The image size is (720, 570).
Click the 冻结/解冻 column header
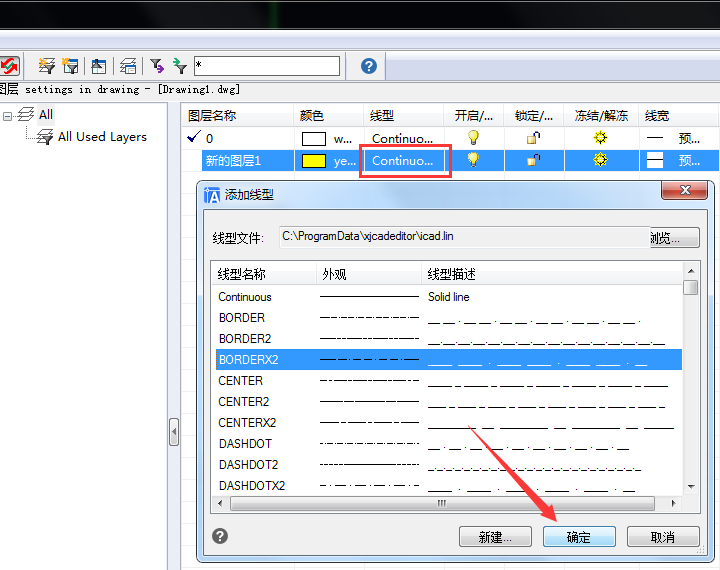(601, 116)
